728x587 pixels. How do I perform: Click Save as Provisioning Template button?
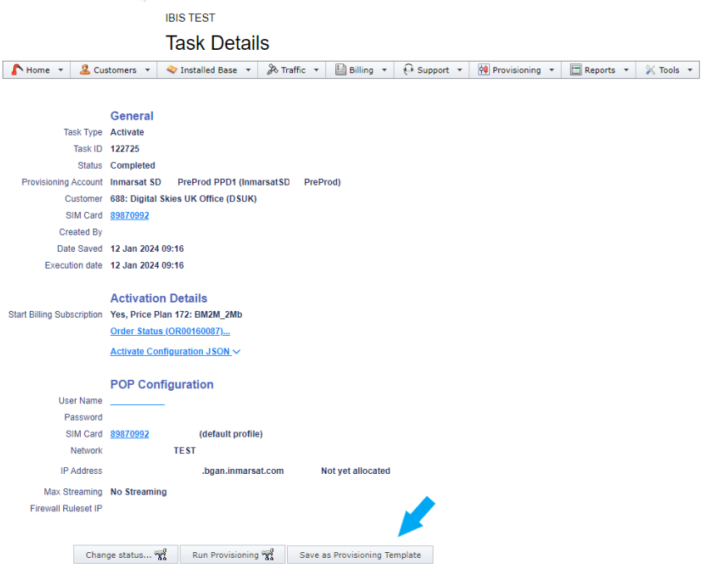click(360, 555)
